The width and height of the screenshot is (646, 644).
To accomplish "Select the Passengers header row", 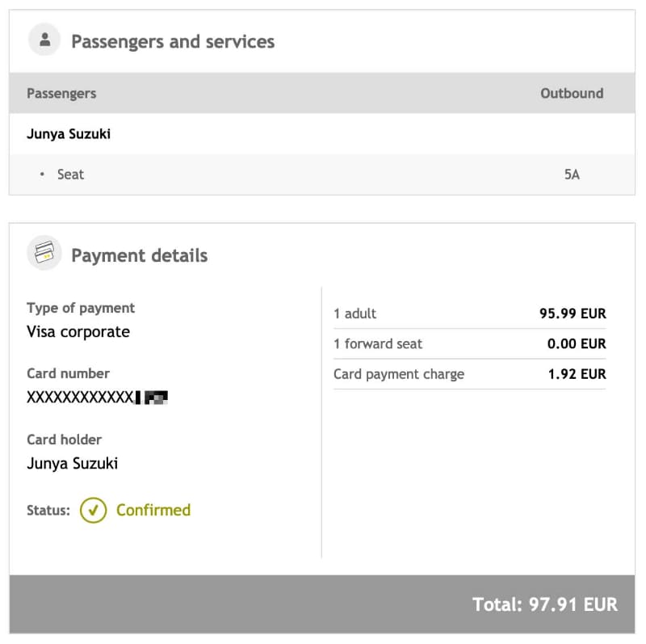I will 61,93.
